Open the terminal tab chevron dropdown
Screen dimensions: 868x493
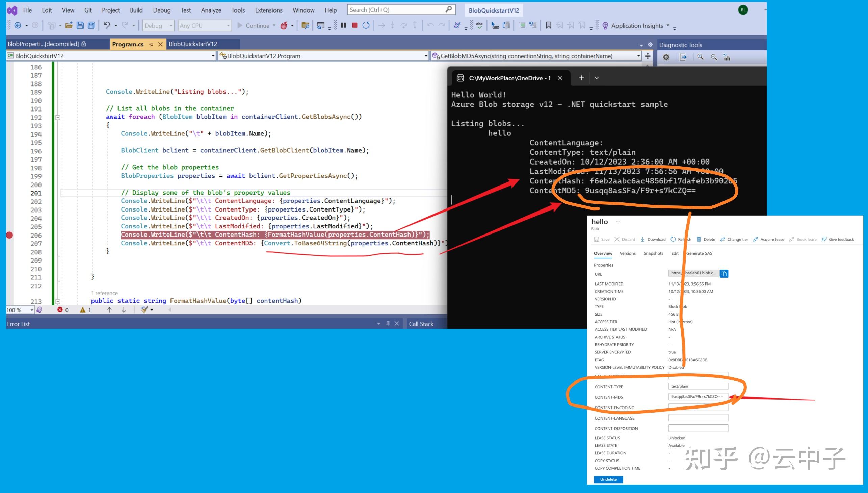tap(597, 78)
